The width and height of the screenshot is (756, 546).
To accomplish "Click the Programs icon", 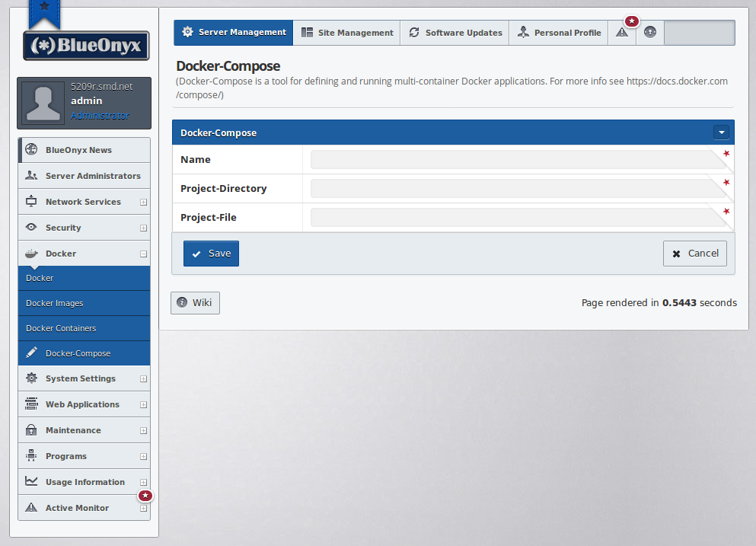I will pos(31,455).
